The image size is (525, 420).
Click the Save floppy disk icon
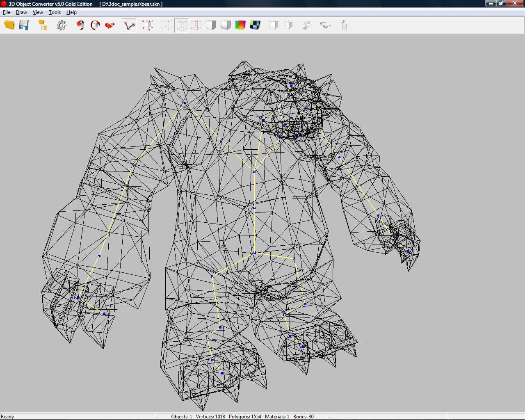24,25
